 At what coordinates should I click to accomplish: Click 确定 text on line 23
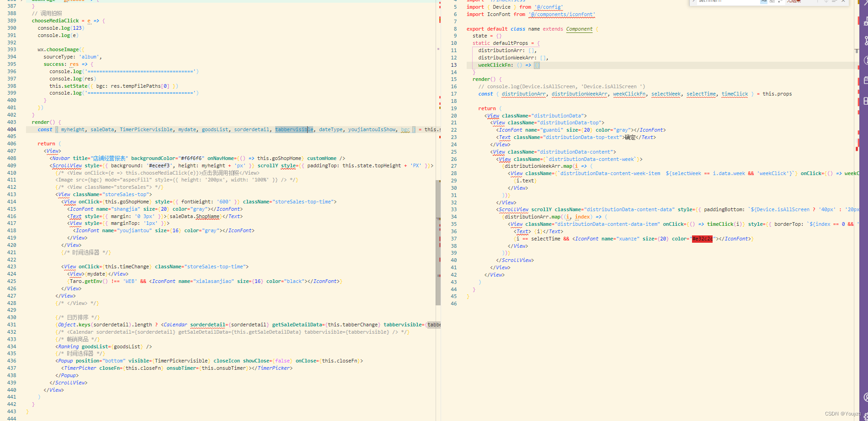630,138
